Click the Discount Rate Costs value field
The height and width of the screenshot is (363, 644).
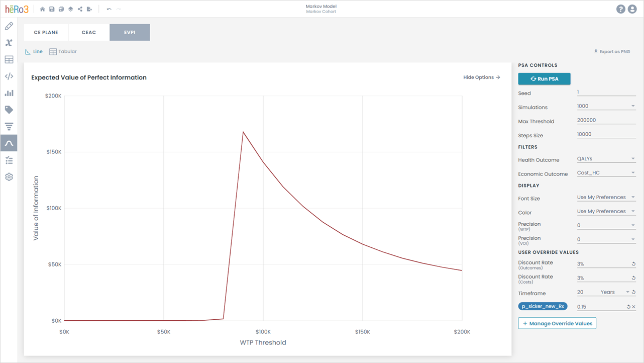coord(603,278)
